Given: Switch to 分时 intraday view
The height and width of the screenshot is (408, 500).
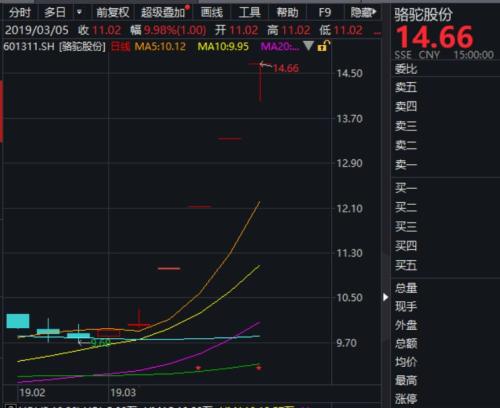Looking at the screenshot, I should click(x=20, y=13).
